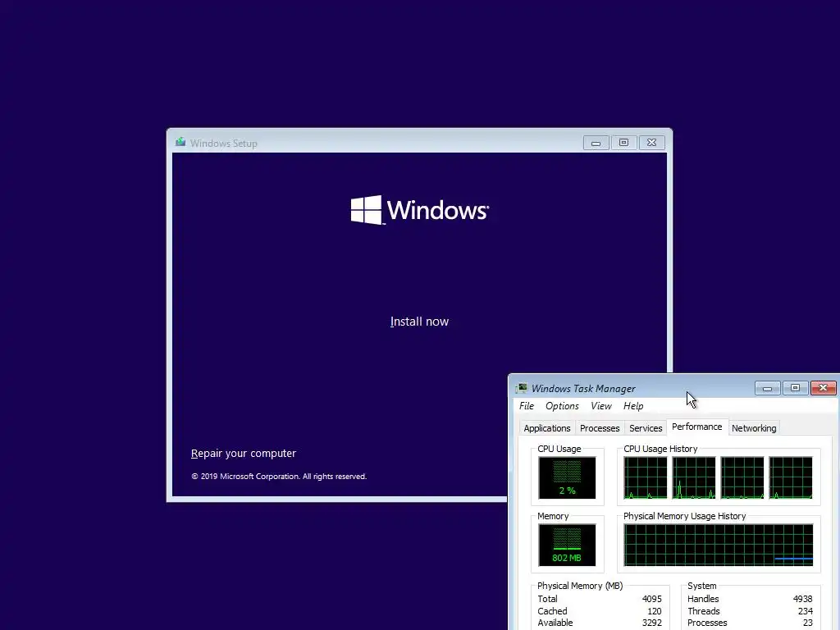Click Install now in Windows Setup
The image size is (840, 630).
coord(419,322)
